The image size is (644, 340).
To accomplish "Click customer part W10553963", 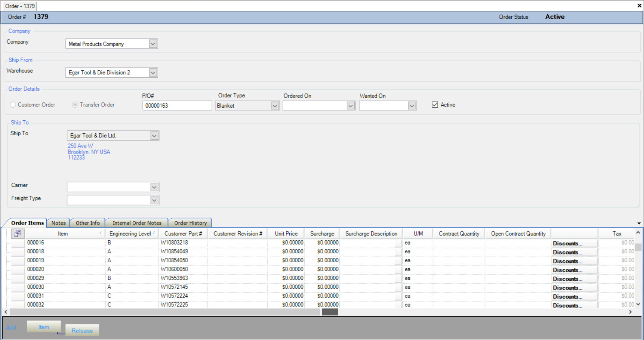I will [x=174, y=278].
